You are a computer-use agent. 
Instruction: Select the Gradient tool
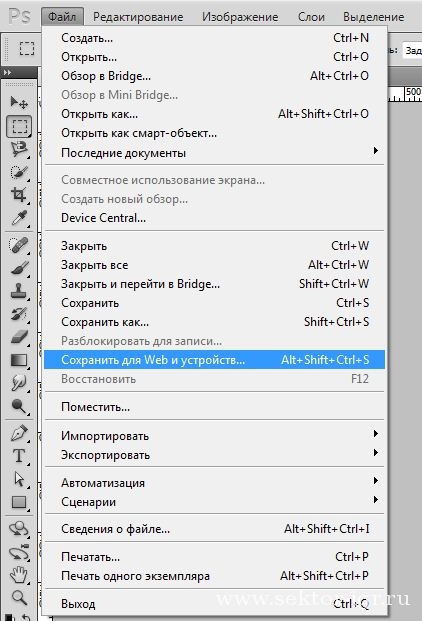[x=19, y=360]
